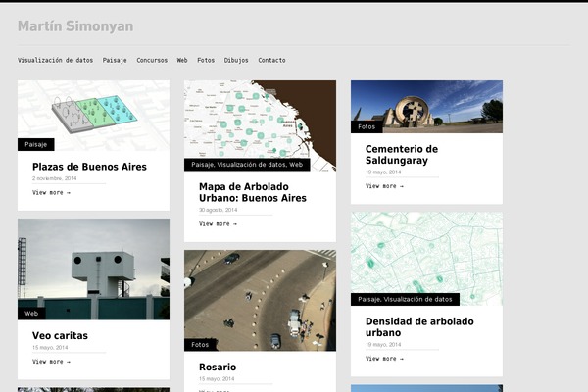Open the Buenos Aires tree map thumbnail
The image size is (588, 392).
coord(261,125)
